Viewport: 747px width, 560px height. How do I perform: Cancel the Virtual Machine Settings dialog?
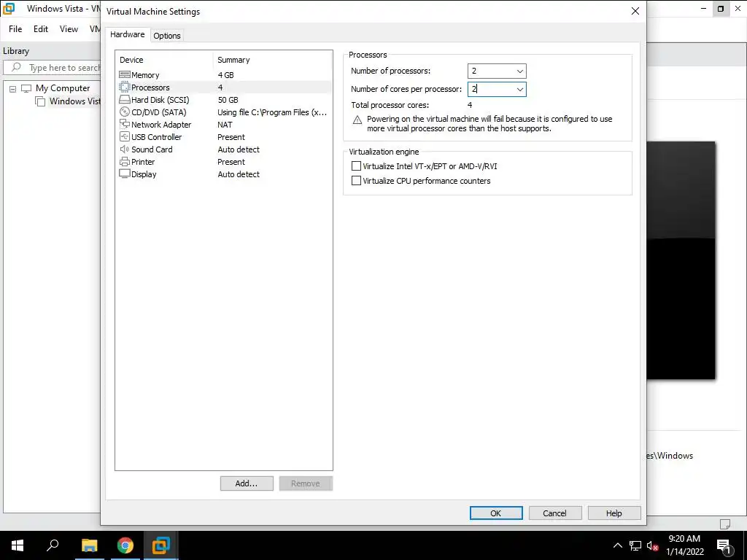click(x=555, y=513)
